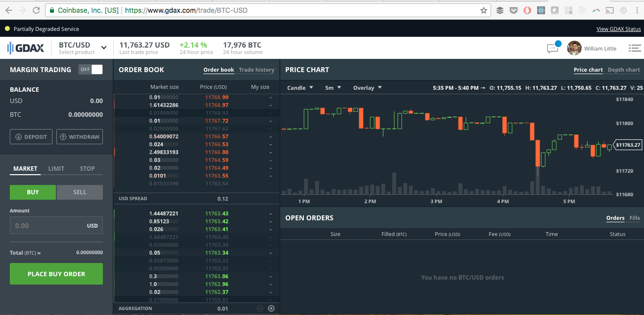
Task: Open the 5m timeframe dropdown
Action: pyautogui.click(x=332, y=87)
